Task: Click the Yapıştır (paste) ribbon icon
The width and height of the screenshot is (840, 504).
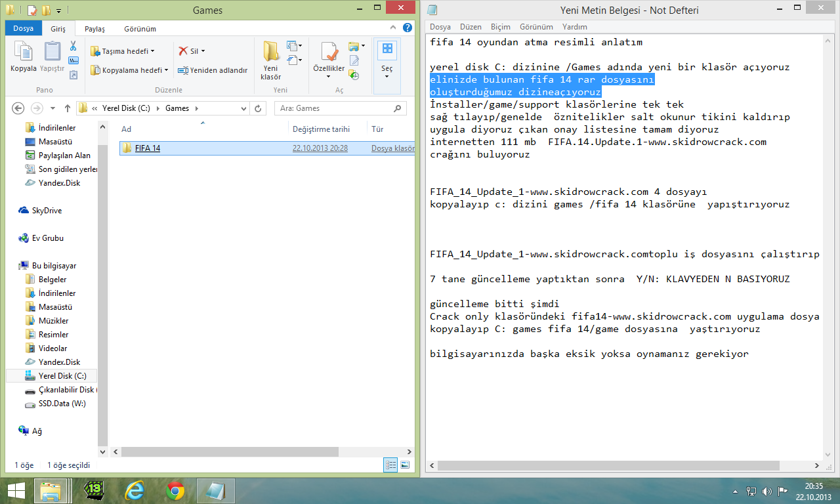Action: (52, 52)
